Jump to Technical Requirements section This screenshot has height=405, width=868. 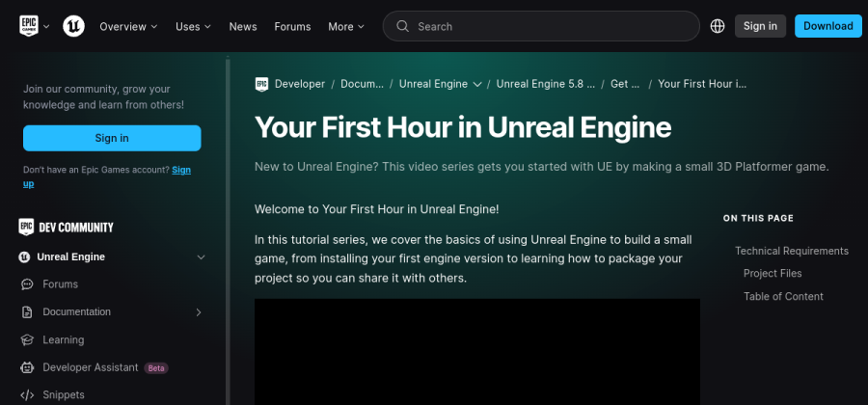coord(791,251)
